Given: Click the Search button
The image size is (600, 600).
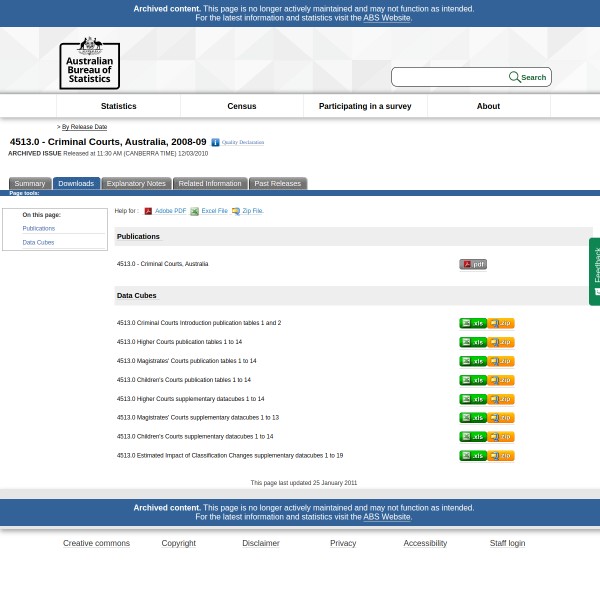Looking at the screenshot, I should pos(528,77).
